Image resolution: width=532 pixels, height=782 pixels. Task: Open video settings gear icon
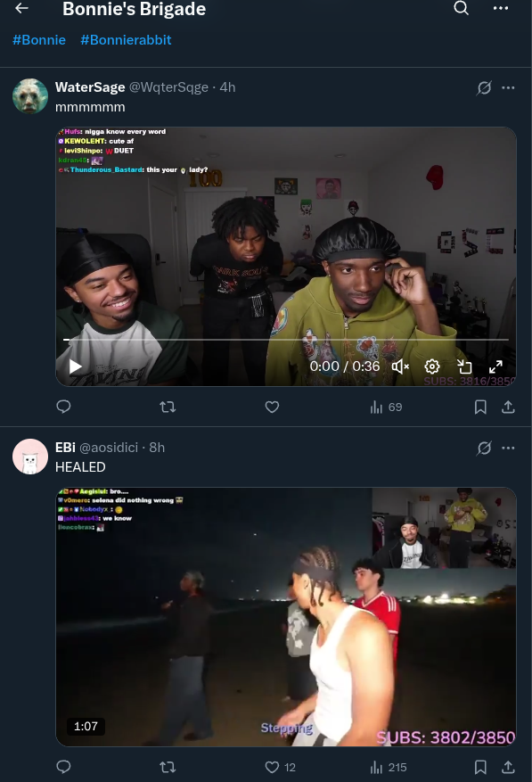pyautogui.click(x=432, y=367)
